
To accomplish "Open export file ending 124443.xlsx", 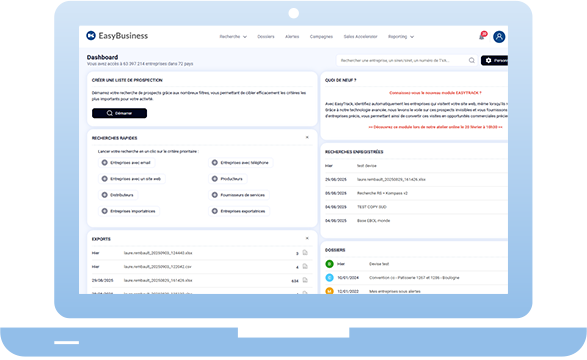I will [x=158, y=253].
